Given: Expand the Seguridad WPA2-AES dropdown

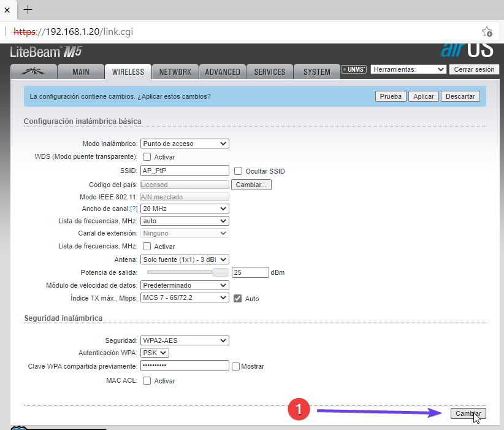Looking at the screenshot, I should 185,340.
